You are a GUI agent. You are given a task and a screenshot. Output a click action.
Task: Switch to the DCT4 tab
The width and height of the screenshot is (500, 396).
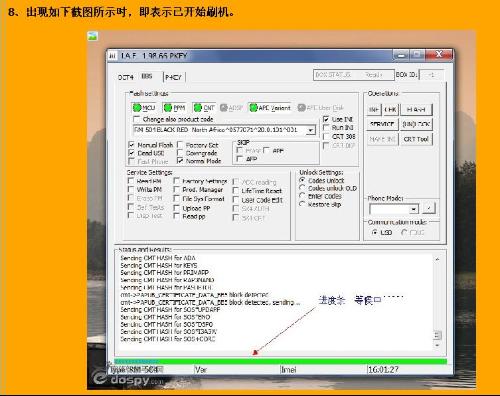pyautogui.click(x=126, y=77)
